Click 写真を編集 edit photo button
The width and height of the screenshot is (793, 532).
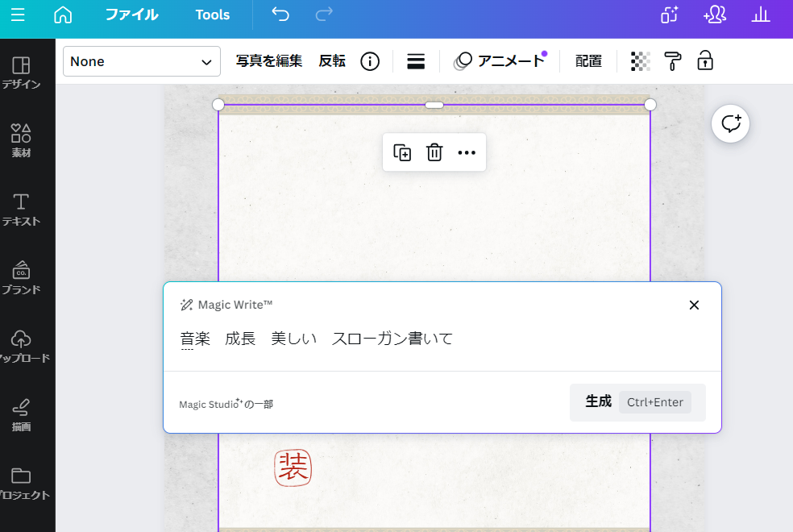269,61
